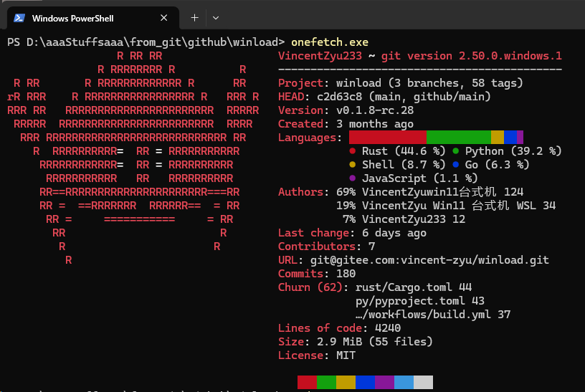
Task: Click the prompt path D:\aaaStuffsaaa\from_git\github\winload
Action: [153, 42]
